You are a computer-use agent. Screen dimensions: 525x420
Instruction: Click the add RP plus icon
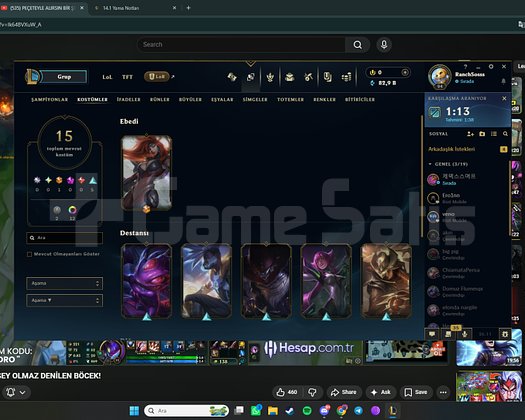(x=405, y=72)
